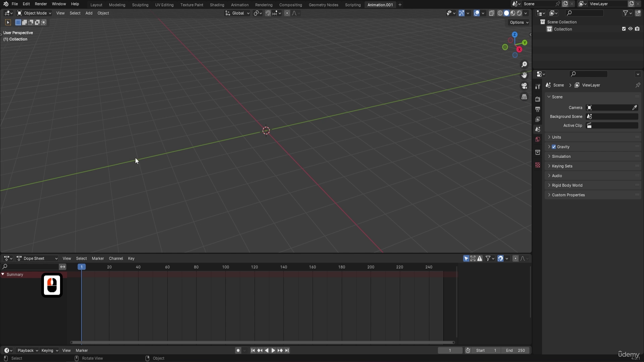This screenshot has height=362, width=644.
Task: Open the Dope Sheet mode dropdown
Action: [37, 258]
